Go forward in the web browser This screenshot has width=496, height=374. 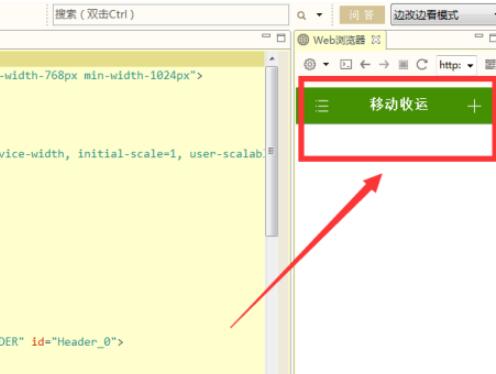coord(384,64)
